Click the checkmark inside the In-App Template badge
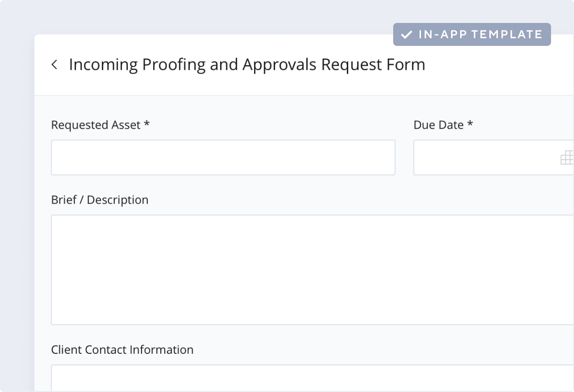This screenshot has width=574, height=392. 407,34
